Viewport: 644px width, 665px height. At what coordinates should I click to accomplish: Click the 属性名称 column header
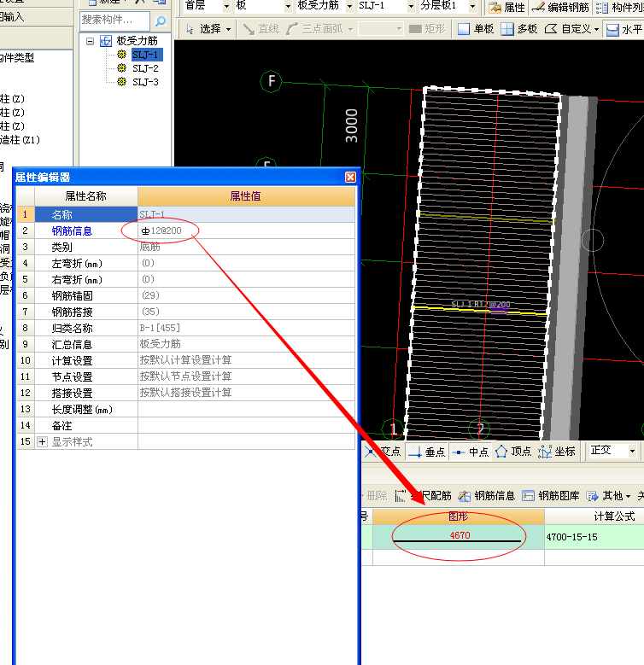(85, 196)
